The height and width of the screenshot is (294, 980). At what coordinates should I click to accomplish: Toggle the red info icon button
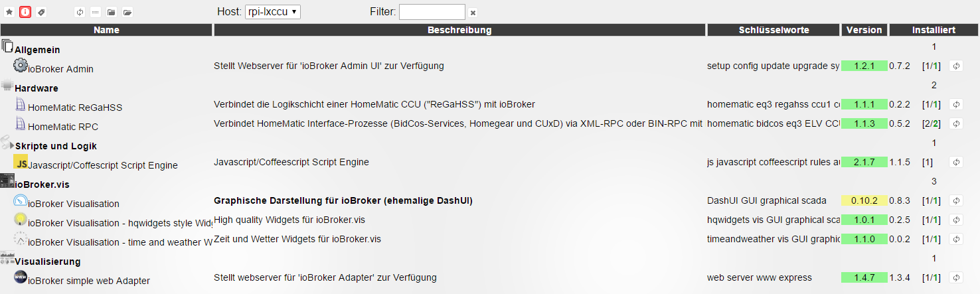point(25,12)
